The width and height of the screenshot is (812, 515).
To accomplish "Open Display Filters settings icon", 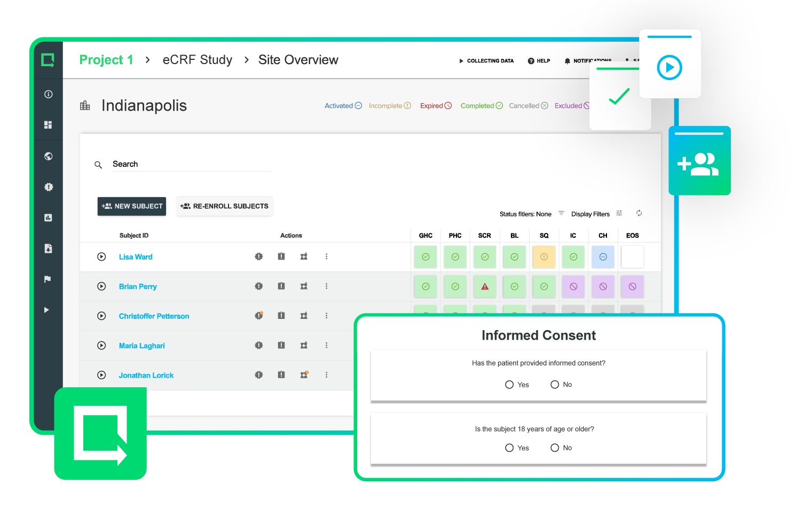I will click(619, 213).
